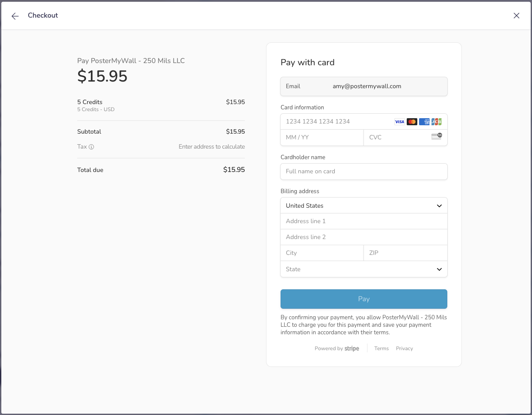
Task: Click the '5 Credits - USD' text
Action: click(x=96, y=109)
